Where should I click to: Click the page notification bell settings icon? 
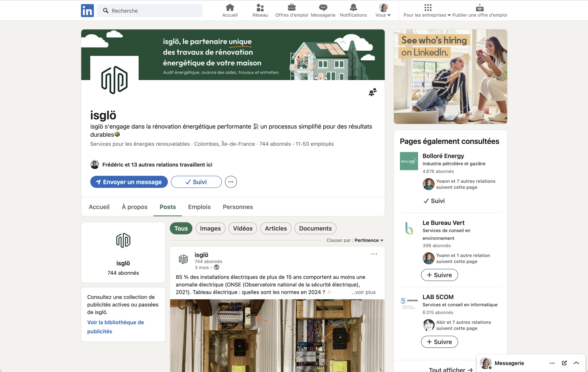[x=373, y=92]
